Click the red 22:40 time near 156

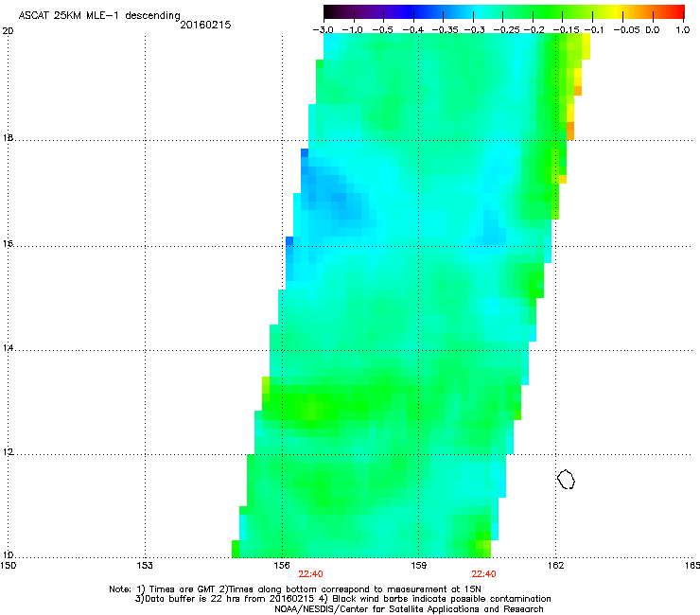(x=310, y=574)
